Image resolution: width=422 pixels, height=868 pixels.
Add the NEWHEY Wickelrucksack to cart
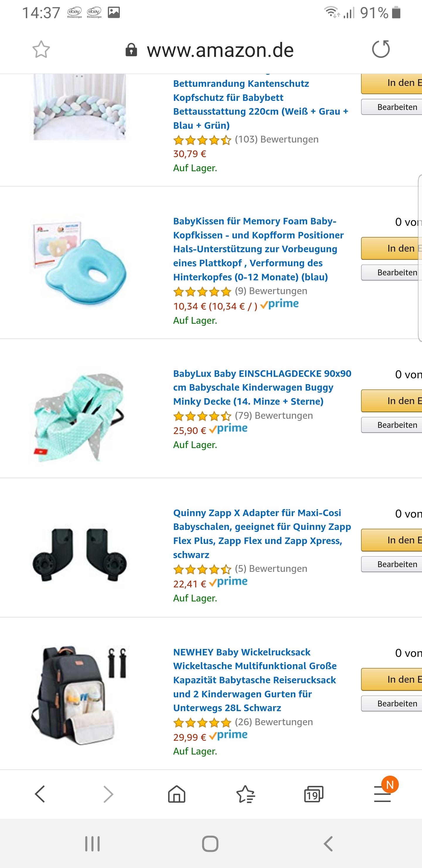tap(392, 680)
